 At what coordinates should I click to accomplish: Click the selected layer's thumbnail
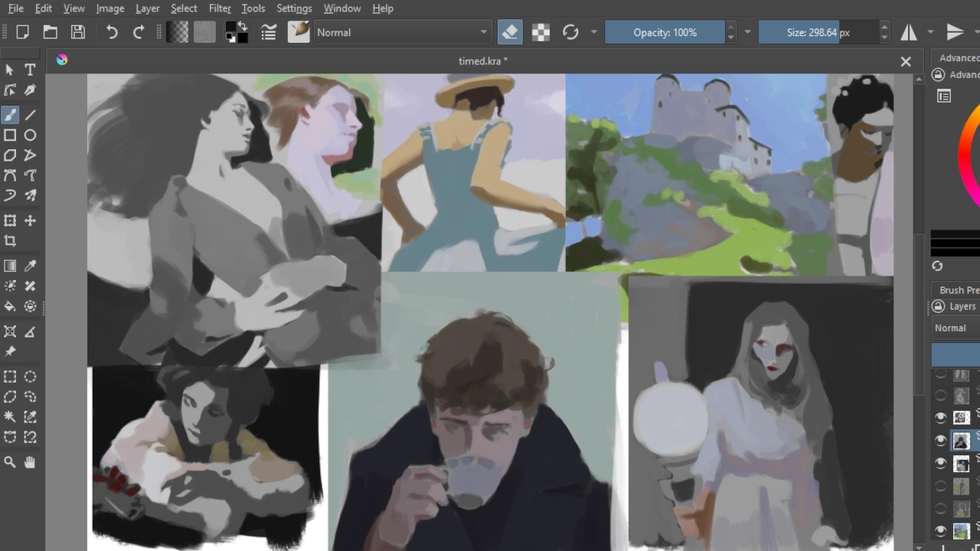point(961,440)
